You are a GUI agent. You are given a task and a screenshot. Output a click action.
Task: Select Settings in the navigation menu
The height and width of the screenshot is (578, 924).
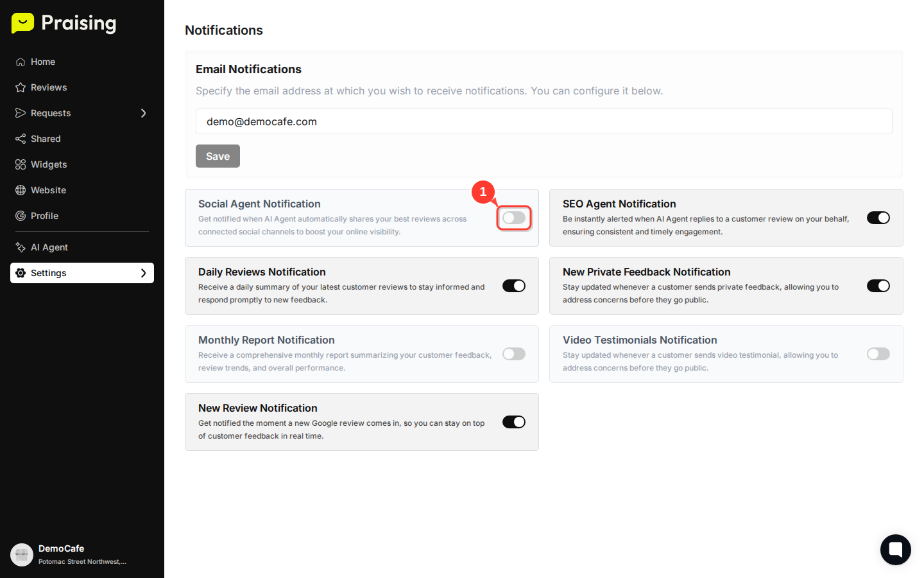[x=49, y=272]
